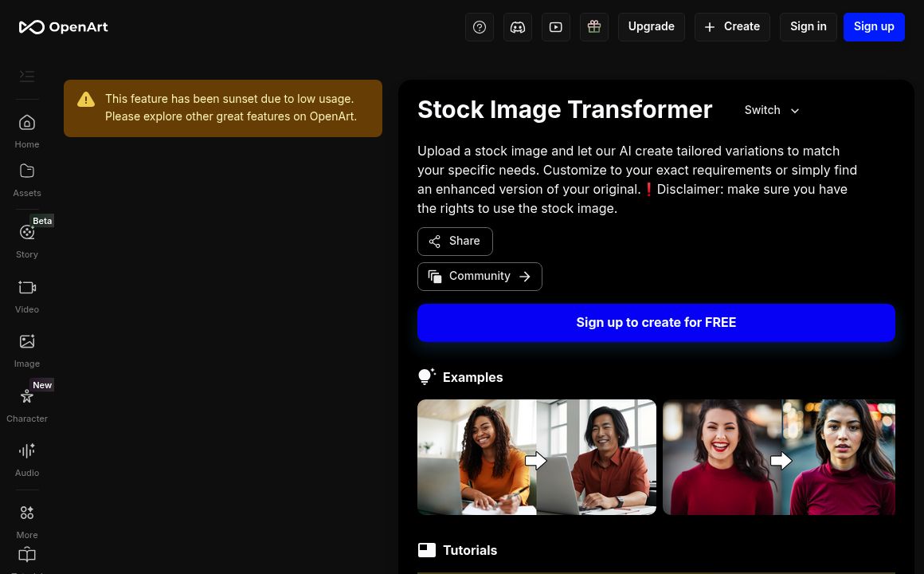Share the Stock Image Transformer
Screen dimensions: 924x574
pyautogui.click(x=455, y=241)
